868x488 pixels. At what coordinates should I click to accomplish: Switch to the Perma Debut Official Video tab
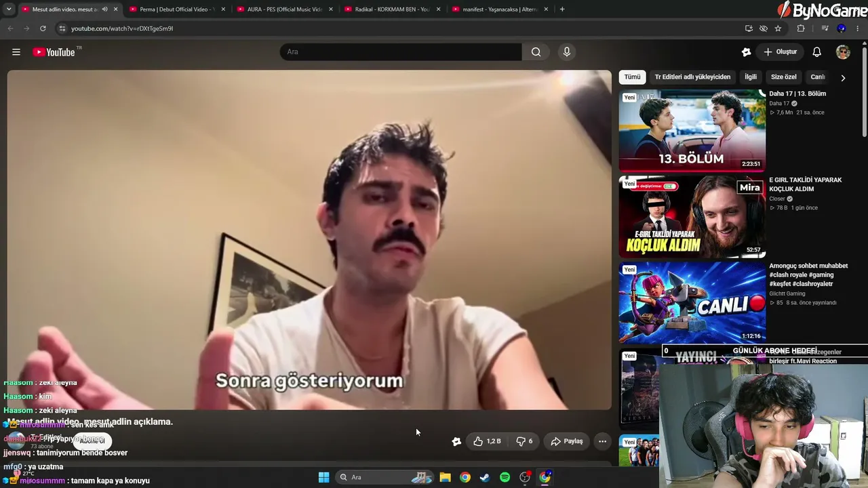tap(176, 9)
